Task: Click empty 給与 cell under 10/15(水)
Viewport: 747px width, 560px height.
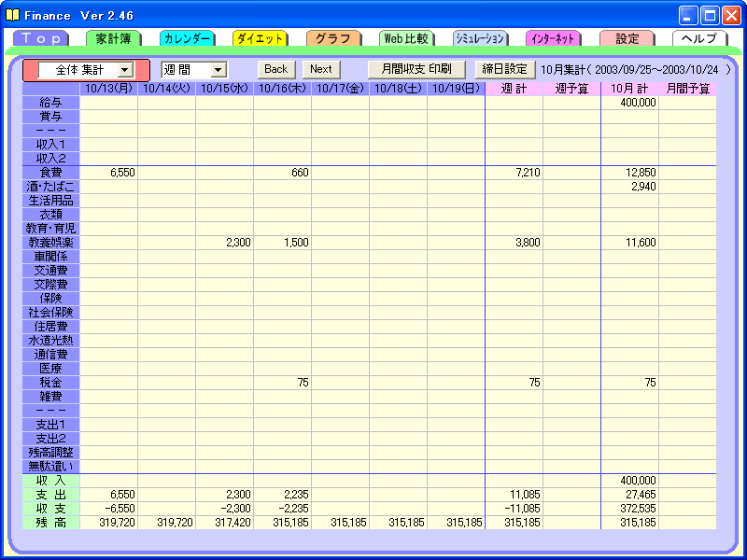Action: coord(224,103)
